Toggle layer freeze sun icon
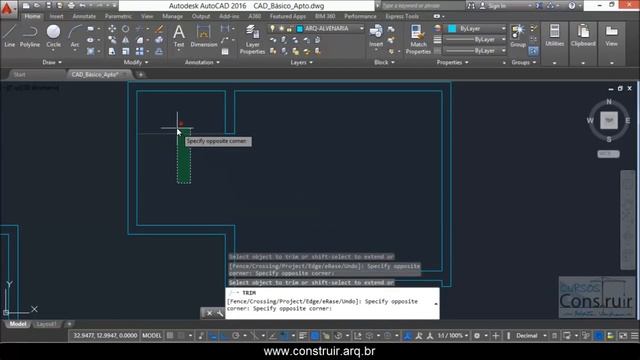The image size is (640, 360). pyautogui.click(x=281, y=29)
